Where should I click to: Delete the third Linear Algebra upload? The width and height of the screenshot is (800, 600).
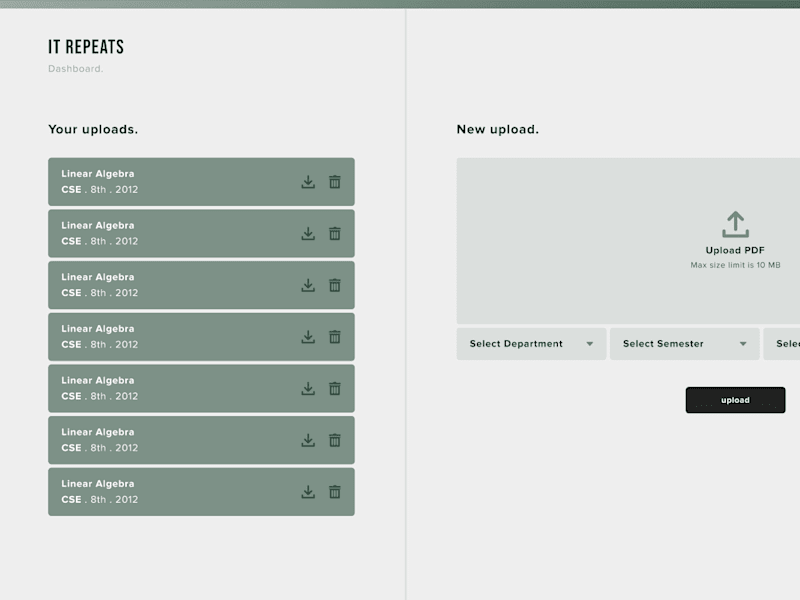click(x=335, y=285)
